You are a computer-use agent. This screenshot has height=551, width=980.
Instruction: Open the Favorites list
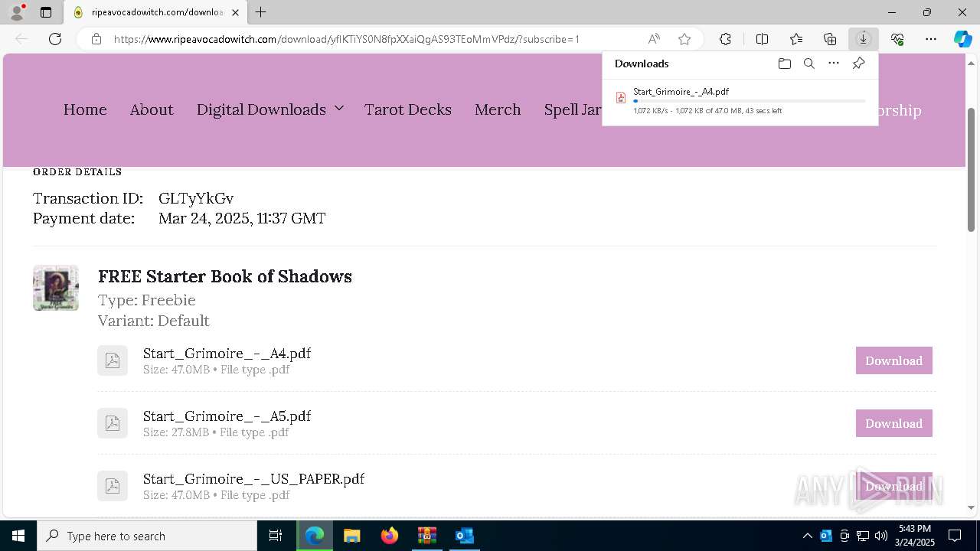tap(796, 39)
